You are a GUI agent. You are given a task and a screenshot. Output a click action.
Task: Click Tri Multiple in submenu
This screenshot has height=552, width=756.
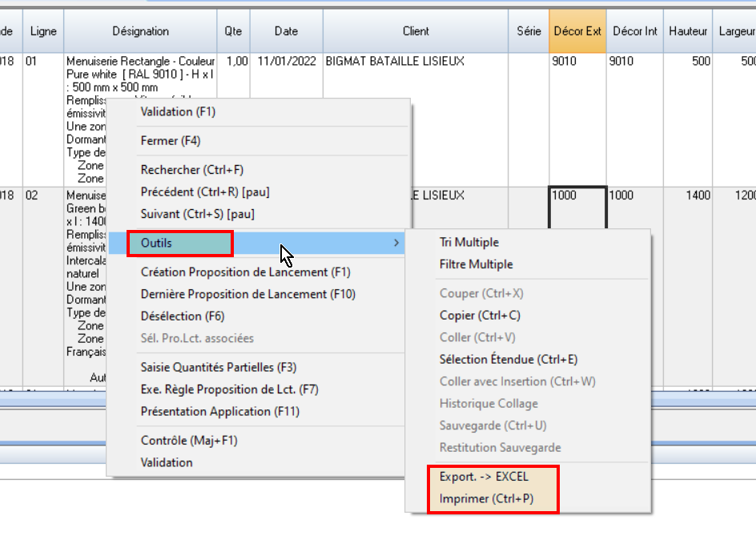click(x=468, y=243)
